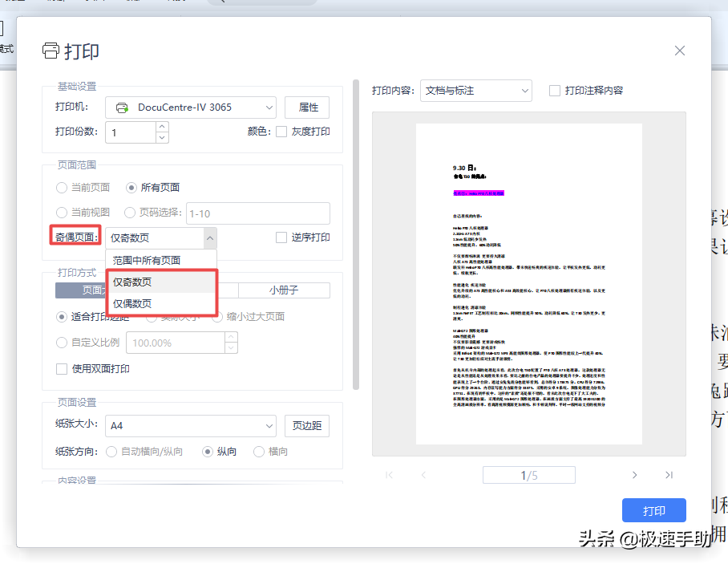Close the print dialog with the X
Screen dimensions: 728x564
[x=679, y=51]
